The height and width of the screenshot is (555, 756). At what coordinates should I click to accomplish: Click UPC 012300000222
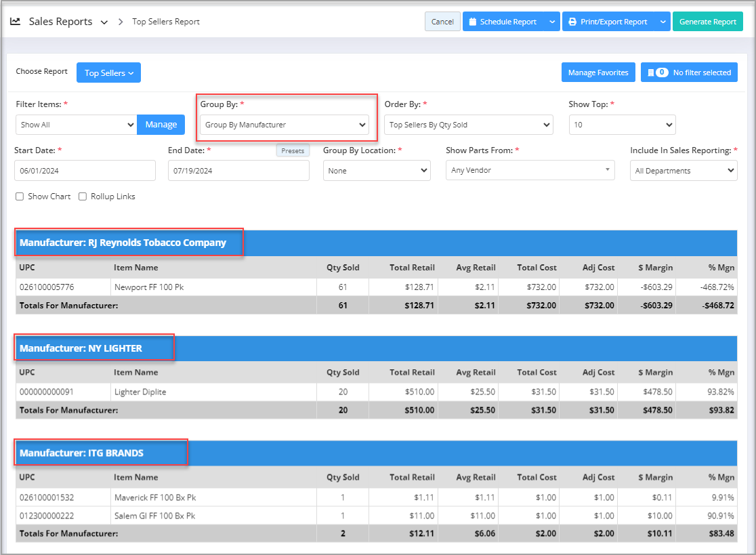pos(47,516)
